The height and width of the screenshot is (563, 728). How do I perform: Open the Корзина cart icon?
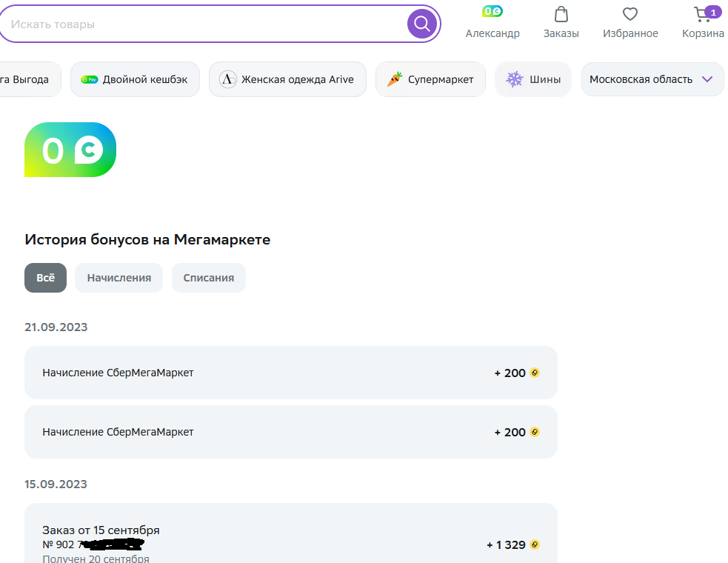point(702,14)
